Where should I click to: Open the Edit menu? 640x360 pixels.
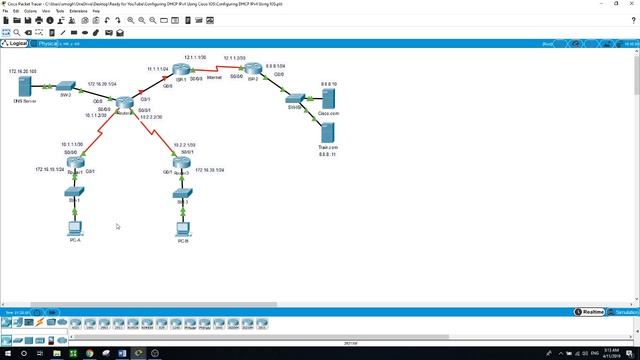[x=16, y=11]
